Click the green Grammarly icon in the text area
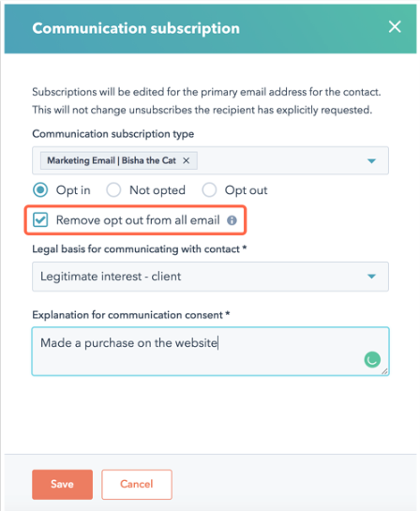 372,359
